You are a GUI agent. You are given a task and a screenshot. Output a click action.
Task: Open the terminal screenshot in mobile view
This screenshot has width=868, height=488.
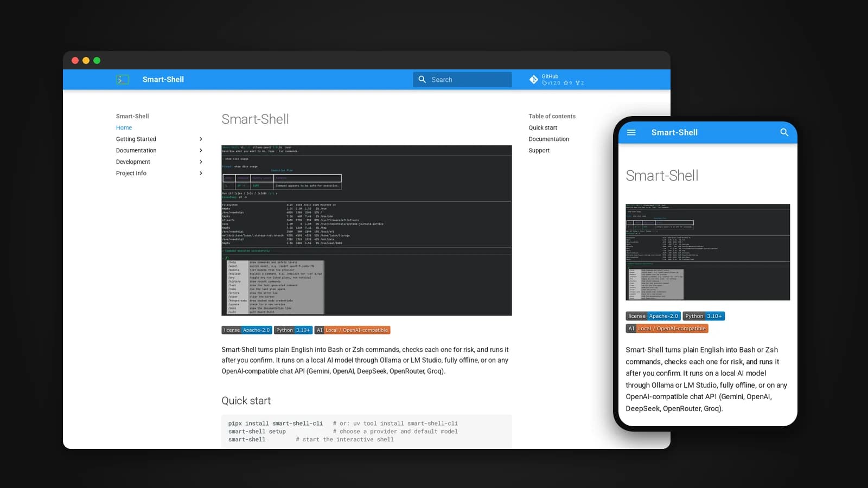click(707, 252)
